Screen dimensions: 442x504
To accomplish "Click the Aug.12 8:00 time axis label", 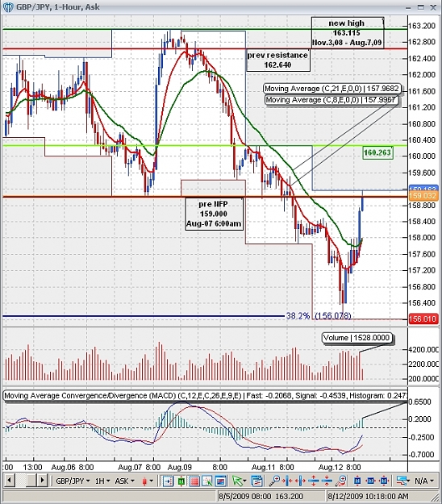I will pos(340,467).
